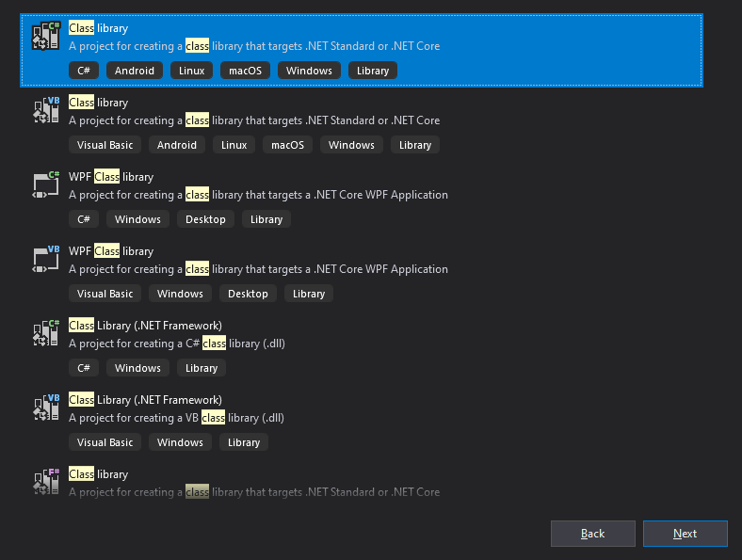The height and width of the screenshot is (560, 742).
Task: Click Android tag in Visual Basic Class library row
Action: (x=177, y=145)
